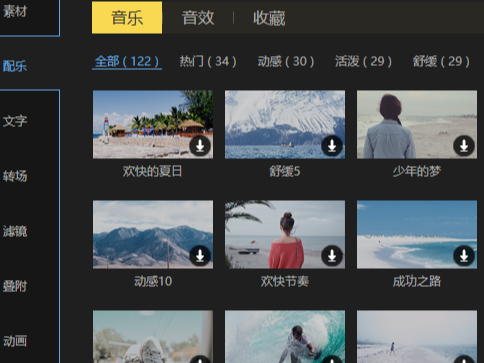The image size is (484, 363).
Task: Switch to the 音效 tab
Action: click(x=198, y=18)
